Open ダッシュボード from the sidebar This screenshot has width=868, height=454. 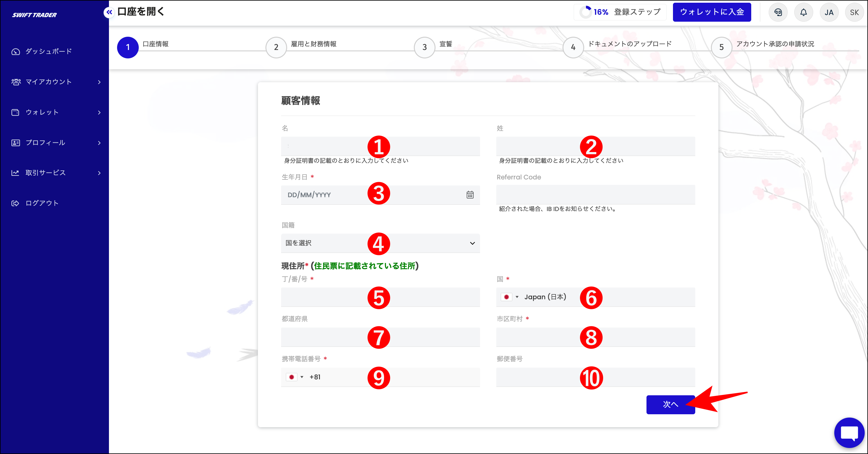pos(48,51)
